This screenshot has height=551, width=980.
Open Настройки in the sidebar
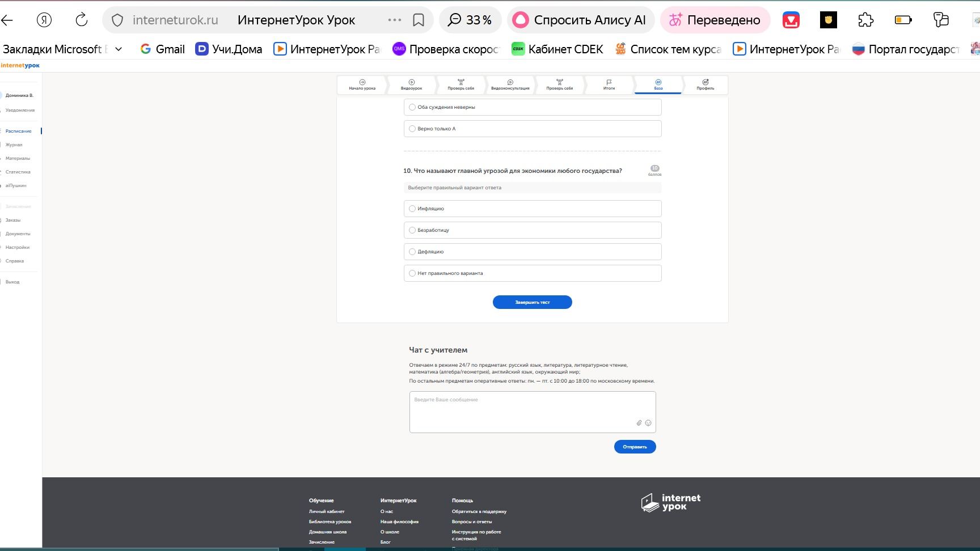17,247
